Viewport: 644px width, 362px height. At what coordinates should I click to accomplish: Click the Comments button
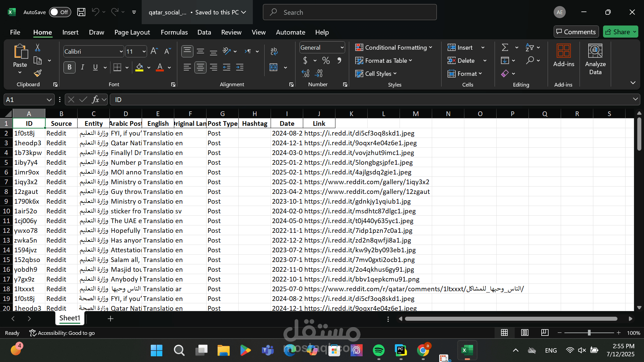tap(576, 32)
